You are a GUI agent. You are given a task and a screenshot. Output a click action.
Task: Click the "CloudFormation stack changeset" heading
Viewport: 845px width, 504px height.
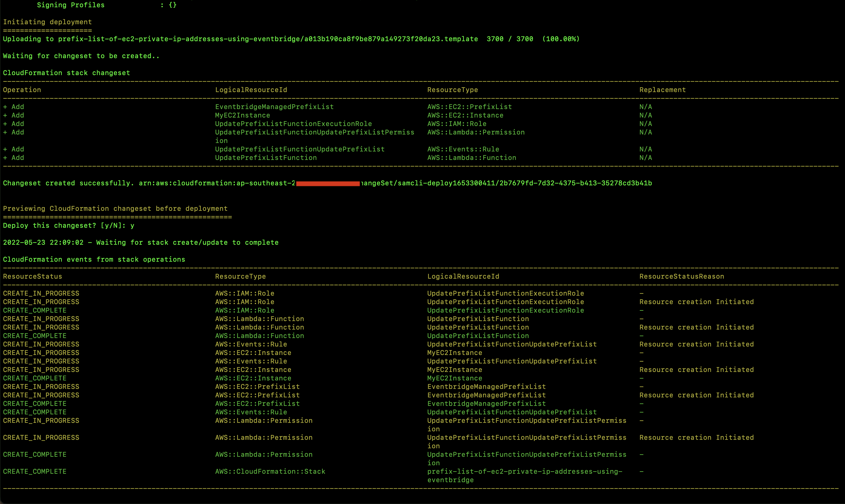coord(67,73)
